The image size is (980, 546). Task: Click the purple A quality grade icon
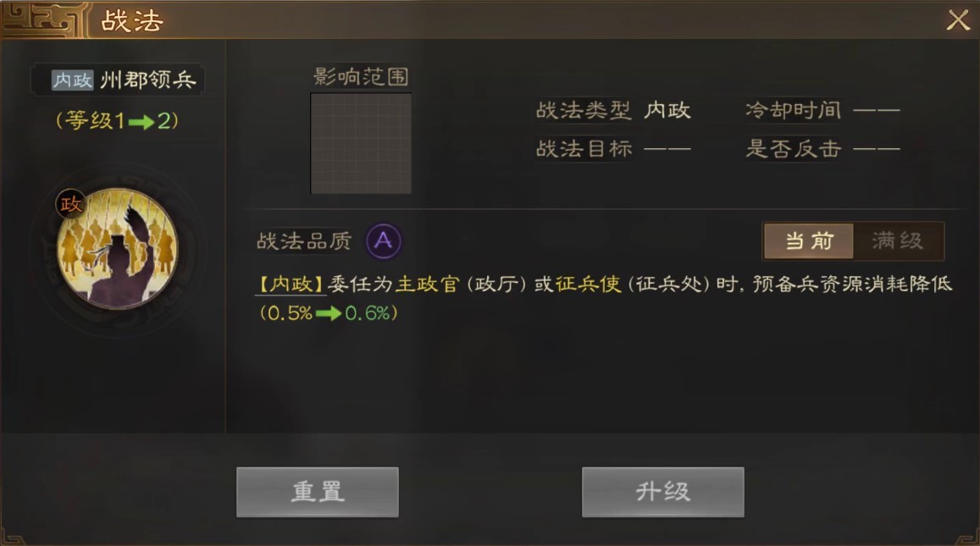click(x=383, y=240)
